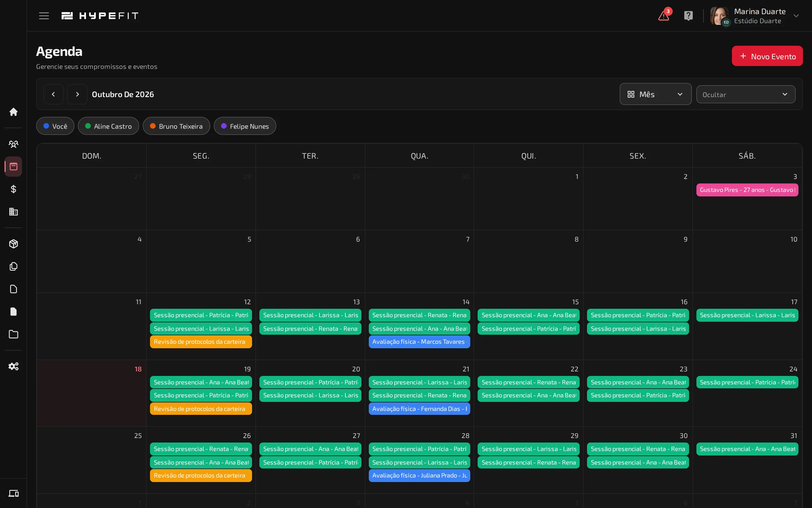
Task: Expand the Marina Duarte account menu
Action: 796,16
